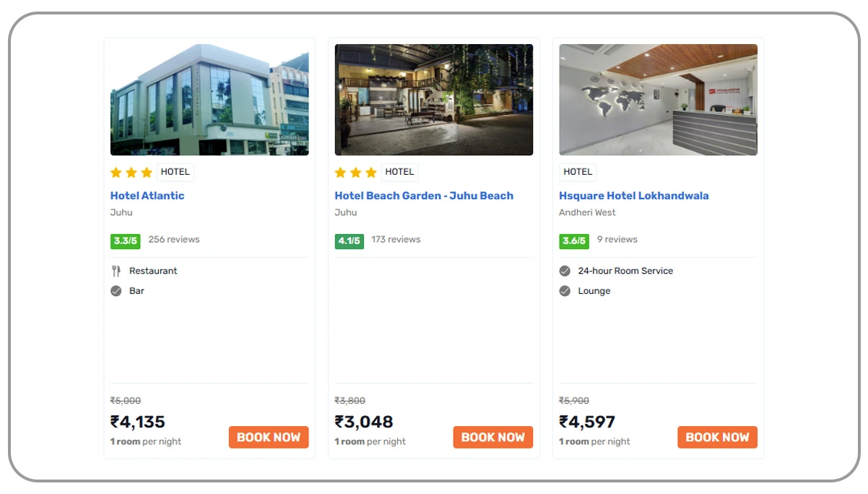Open the 9 reviews for Hsquare Hotel Lokhandwala

point(619,239)
